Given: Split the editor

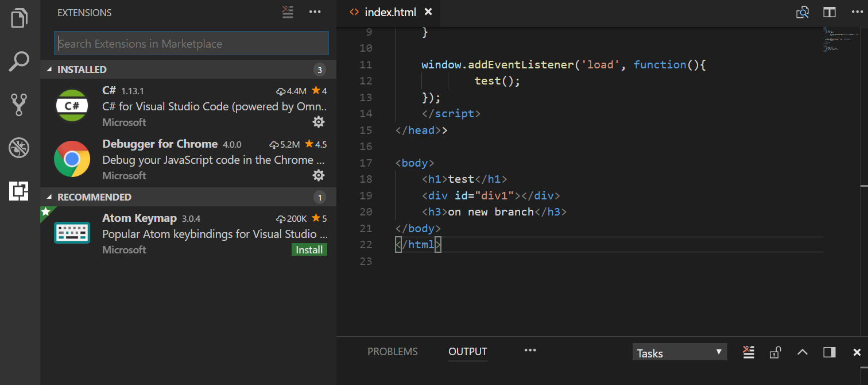Looking at the screenshot, I should [829, 12].
